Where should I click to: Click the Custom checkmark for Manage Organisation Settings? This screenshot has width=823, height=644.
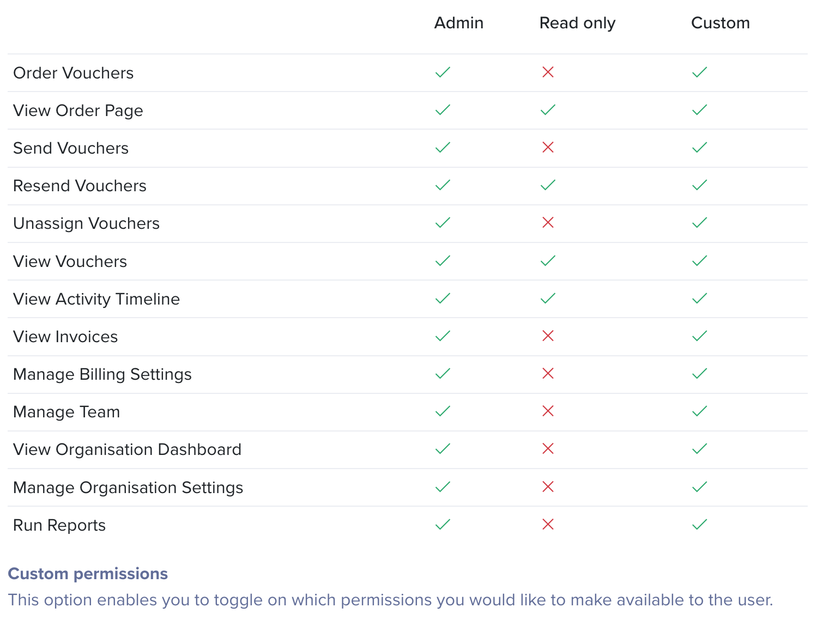[699, 487]
